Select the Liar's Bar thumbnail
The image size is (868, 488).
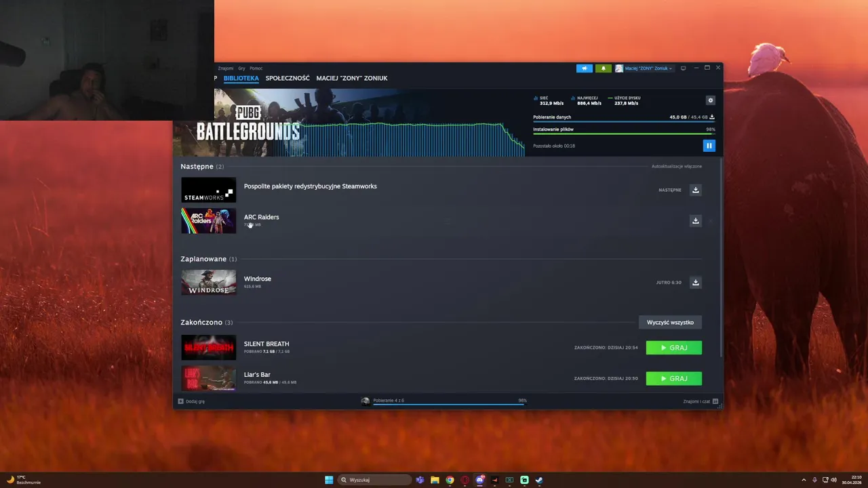coord(209,378)
